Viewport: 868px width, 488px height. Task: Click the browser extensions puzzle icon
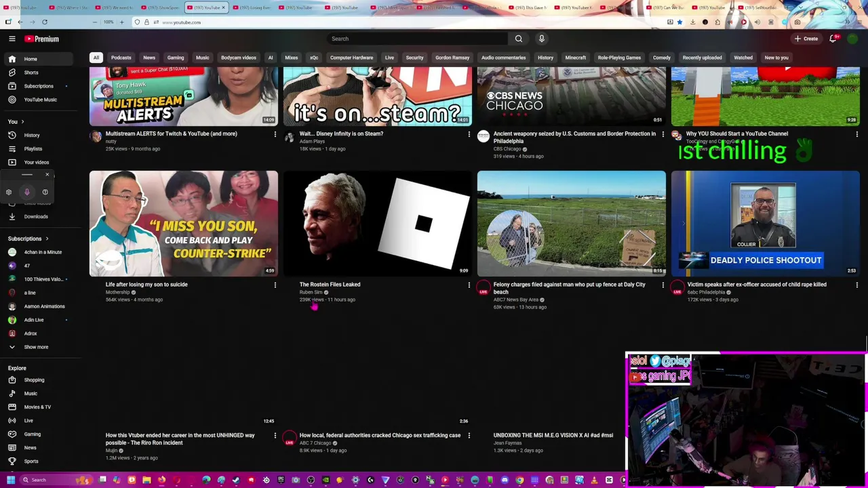[x=718, y=22]
